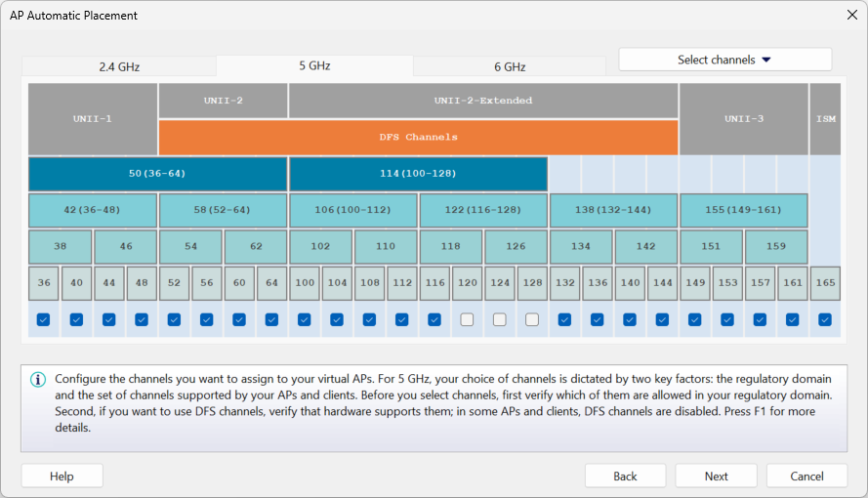Image resolution: width=868 pixels, height=498 pixels.
Task: Uncheck channel 161 checkbox
Action: click(x=793, y=319)
